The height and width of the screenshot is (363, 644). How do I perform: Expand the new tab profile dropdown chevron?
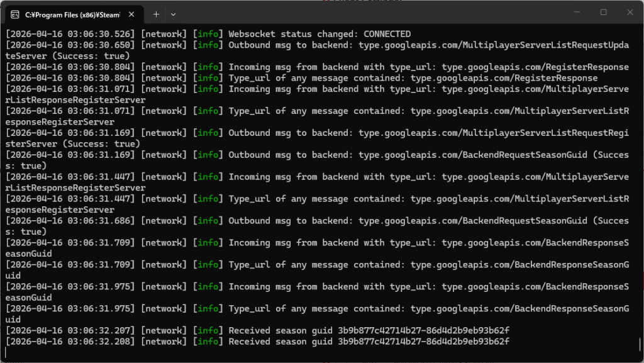[x=174, y=14]
